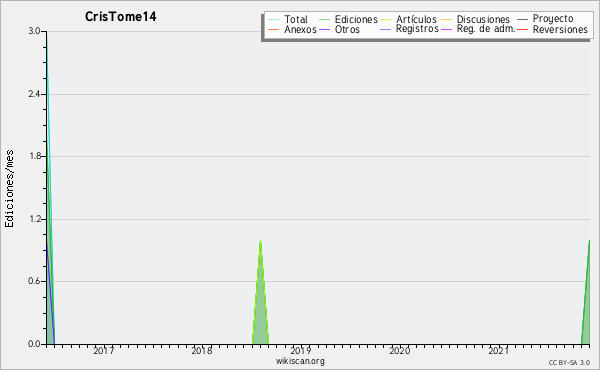Click the 2020 x-axis label
Screen dimensions: 600x370
tap(399, 350)
